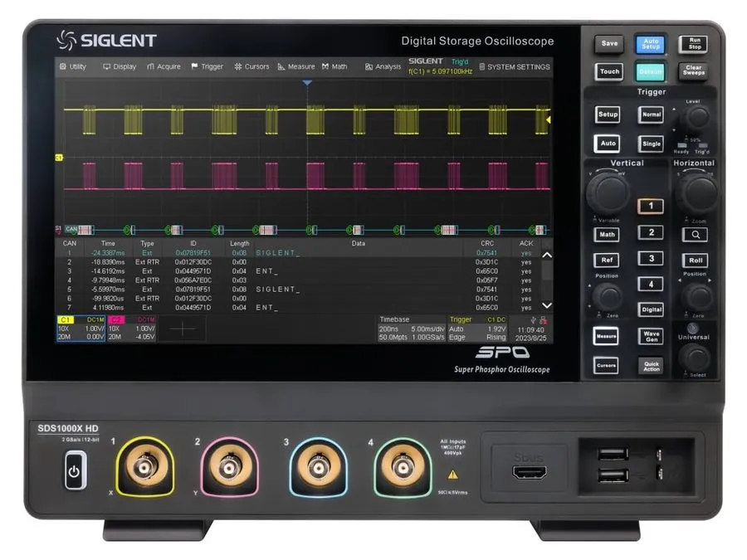Tap the yellow trigger level arrow
The image size is (747, 560).
549,120
